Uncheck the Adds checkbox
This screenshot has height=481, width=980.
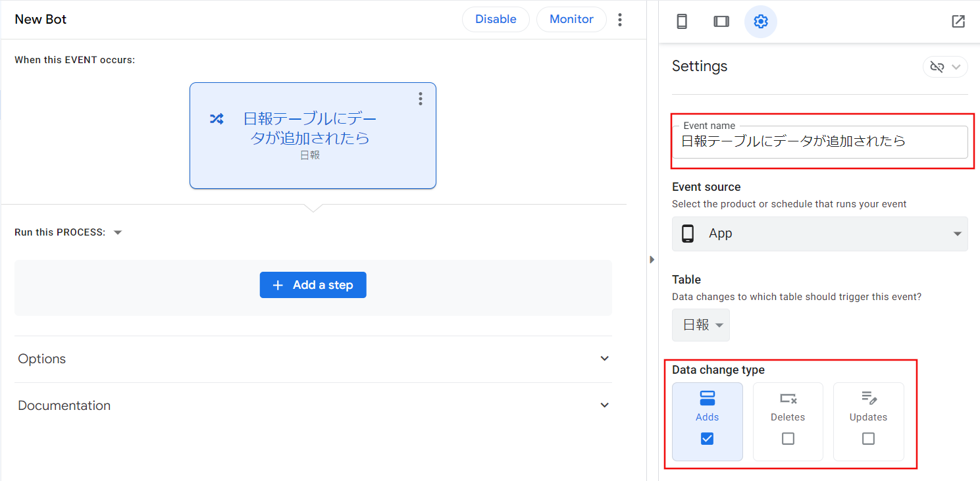pyautogui.click(x=707, y=438)
